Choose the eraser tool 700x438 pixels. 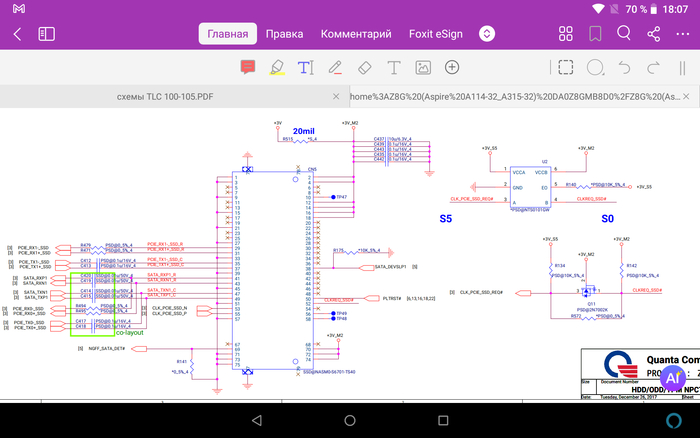364,67
